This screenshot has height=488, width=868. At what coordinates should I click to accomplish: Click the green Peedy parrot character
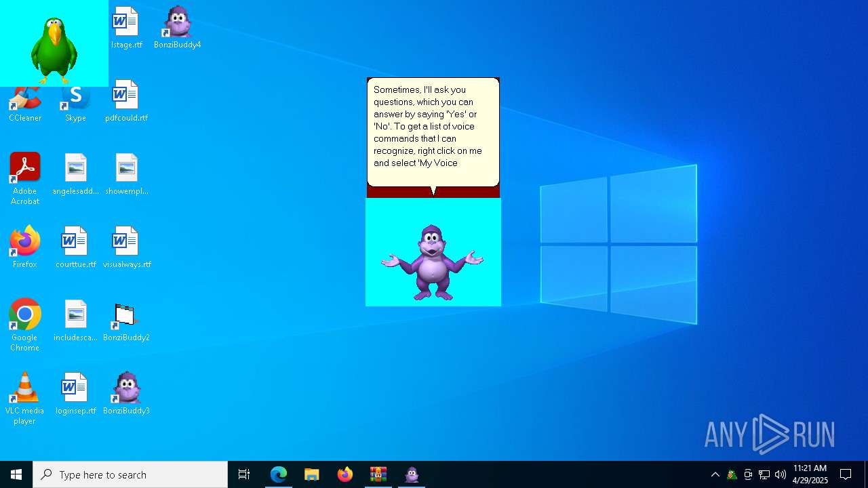54,49
